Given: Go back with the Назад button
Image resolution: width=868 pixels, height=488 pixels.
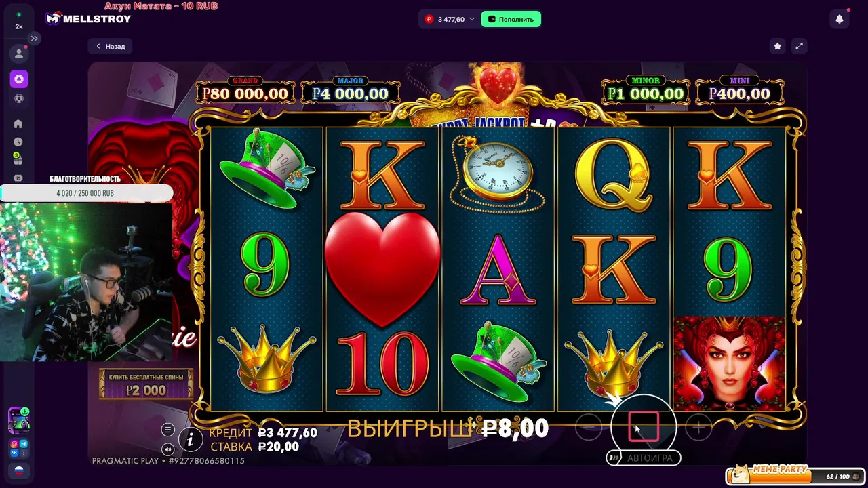Looking at the screenshot, I should [x=110, y=46].
